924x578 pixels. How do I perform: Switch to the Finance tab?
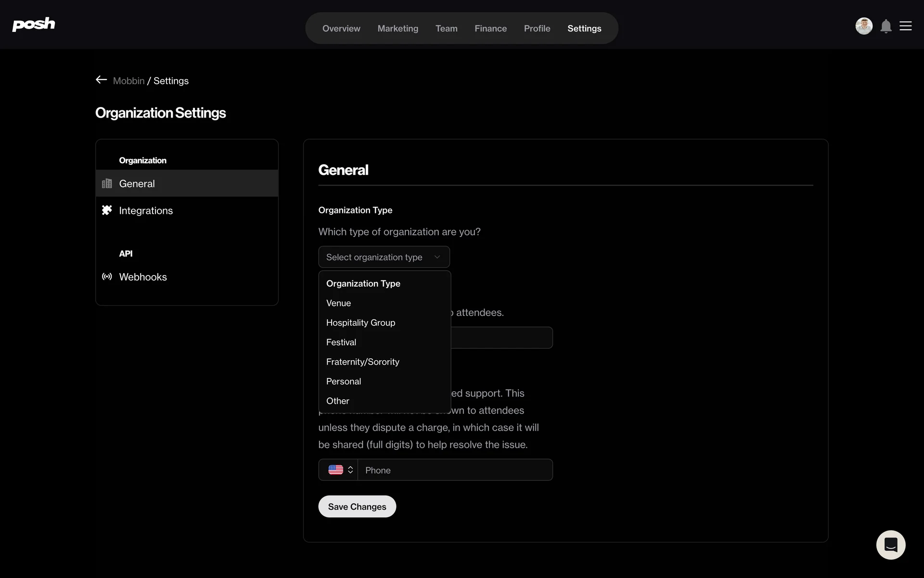coord(490,28)
